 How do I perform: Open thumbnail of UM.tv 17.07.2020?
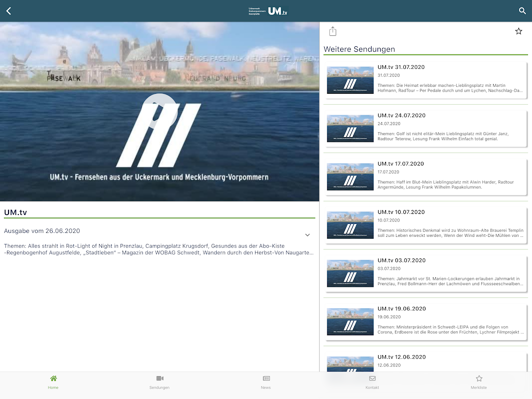tap(350, 177)
